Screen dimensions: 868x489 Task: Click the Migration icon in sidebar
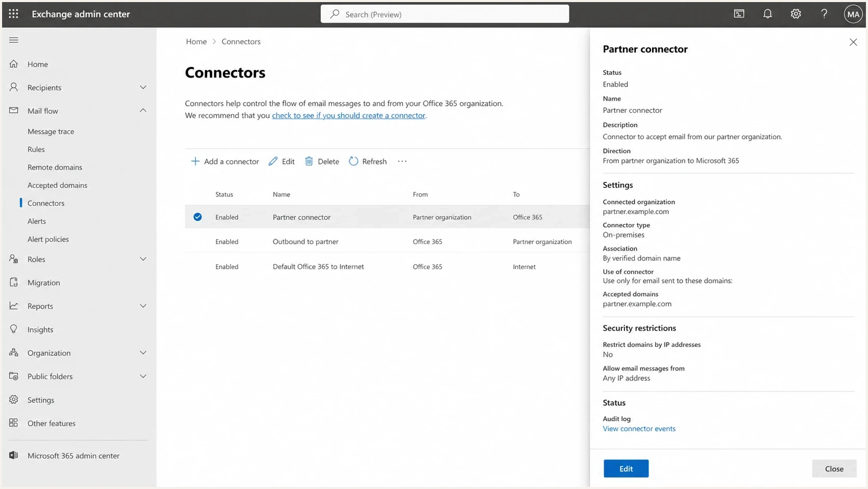(14, 282)
